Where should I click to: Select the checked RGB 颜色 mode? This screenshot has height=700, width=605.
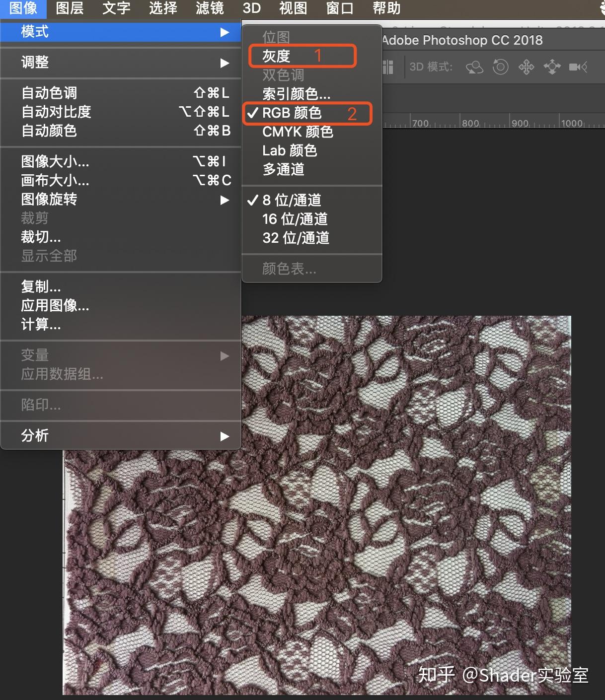312,113
